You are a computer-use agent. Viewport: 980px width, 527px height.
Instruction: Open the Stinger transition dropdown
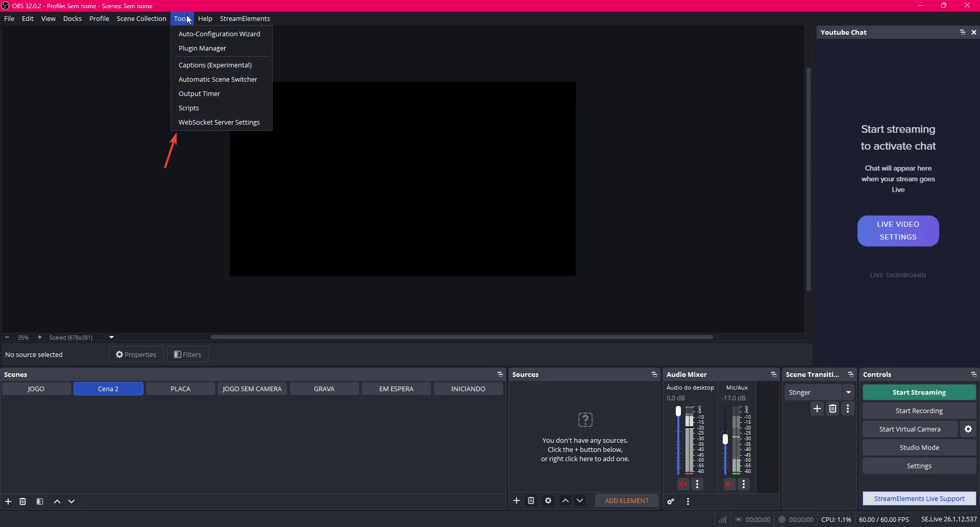click(849, 392)
